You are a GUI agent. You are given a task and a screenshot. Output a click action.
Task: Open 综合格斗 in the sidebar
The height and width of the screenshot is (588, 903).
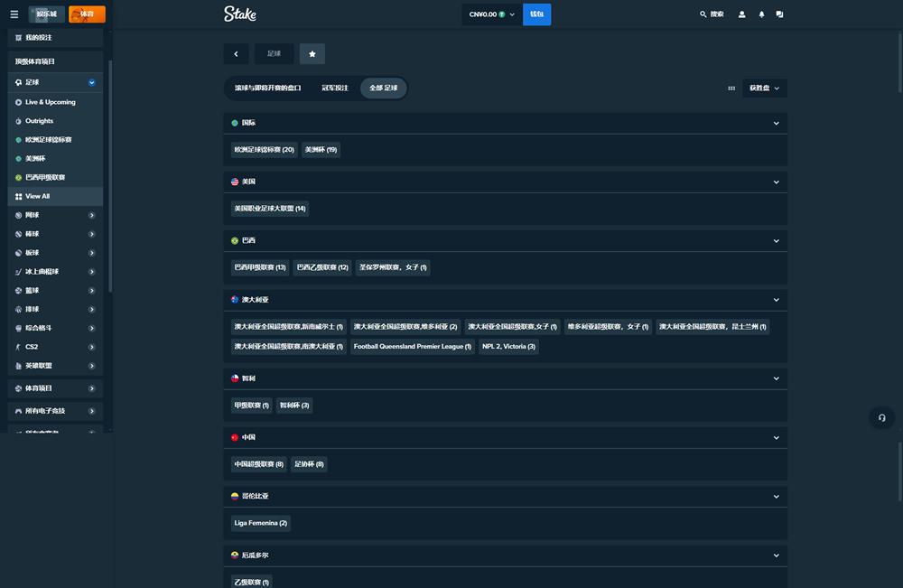(x=55, y=328)
